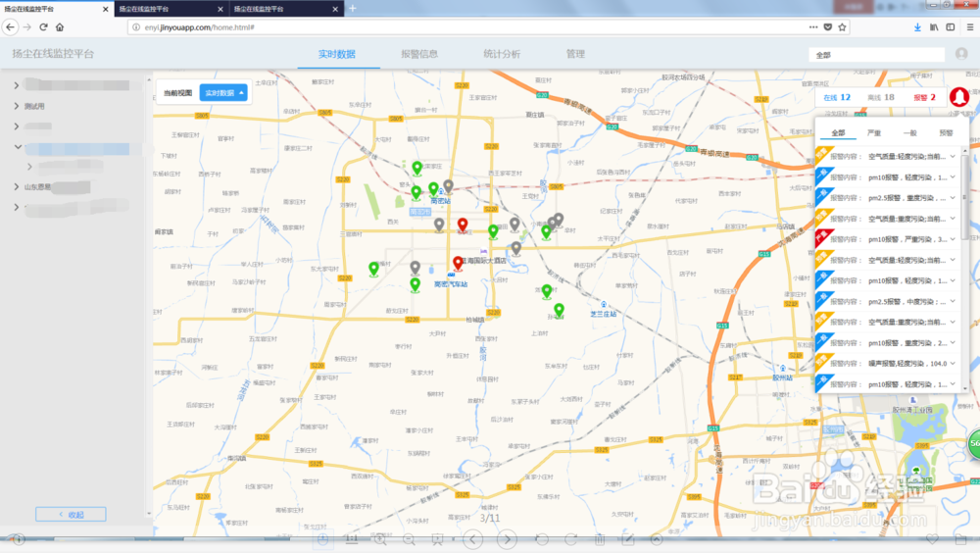The width and height of the screenshot is (980, 553).
Task: Click the red marker beside 国际大酒店 label
Action: [458, 263]
